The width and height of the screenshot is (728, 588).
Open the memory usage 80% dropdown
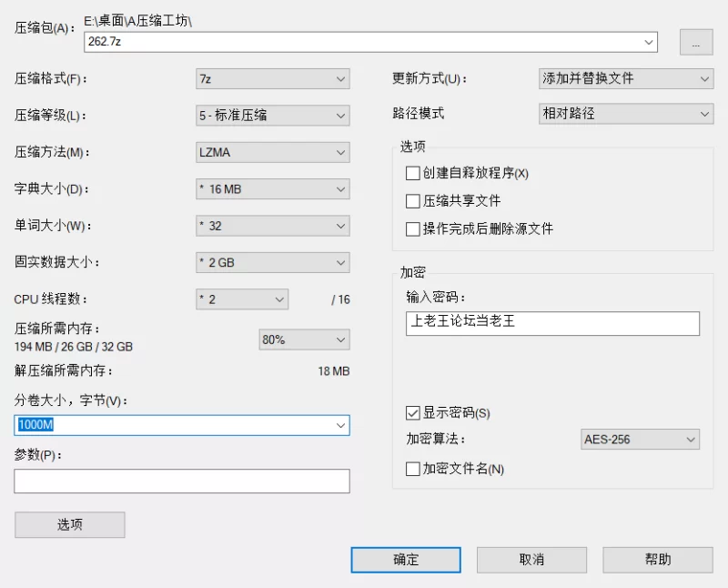(x=304, y=340)
